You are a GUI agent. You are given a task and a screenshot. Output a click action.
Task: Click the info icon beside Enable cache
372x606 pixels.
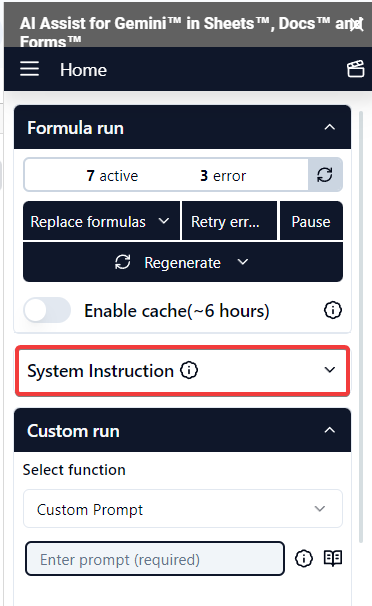[x=333, y=310]
